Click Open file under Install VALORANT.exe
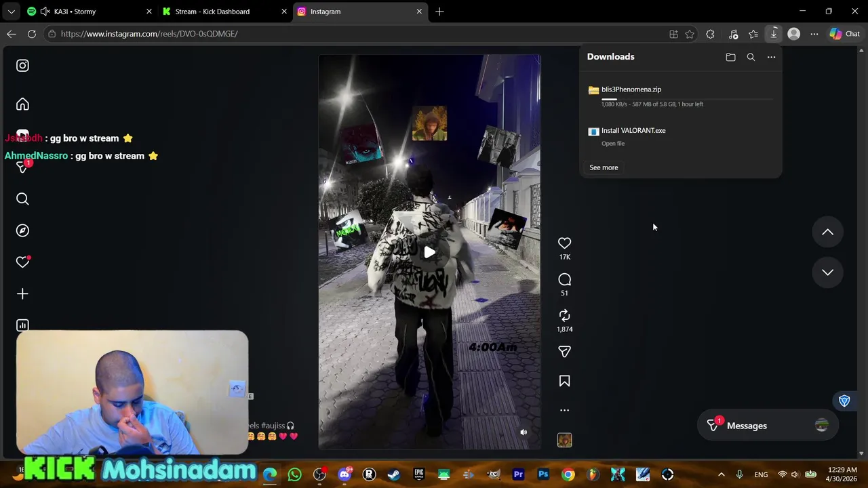 (x=613, y=144)
